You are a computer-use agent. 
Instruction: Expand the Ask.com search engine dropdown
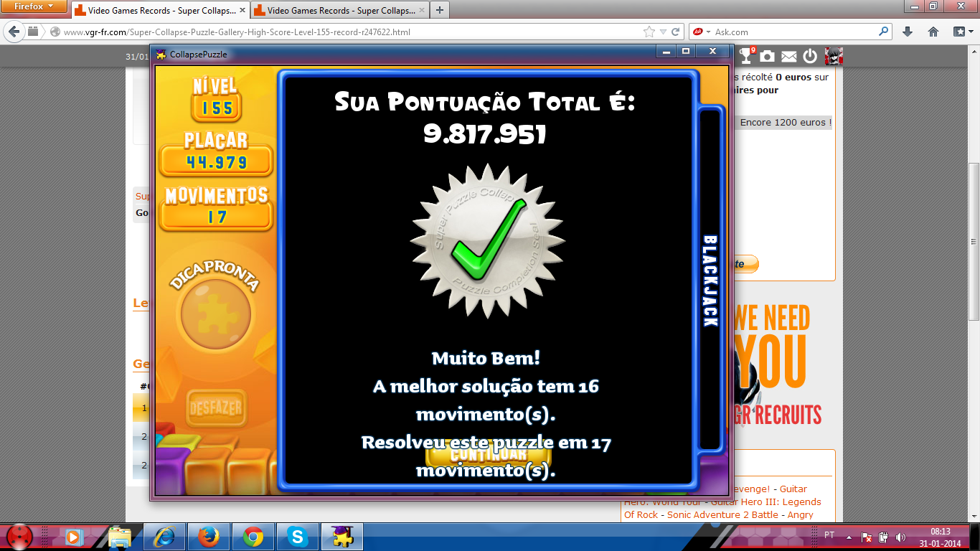tap(708, 32)
